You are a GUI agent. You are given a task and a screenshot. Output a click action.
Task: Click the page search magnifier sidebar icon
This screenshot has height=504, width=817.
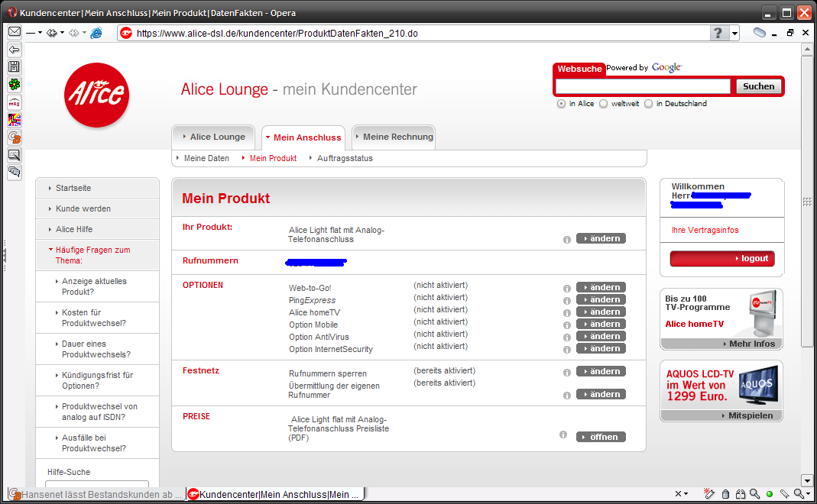tap(14, 154)
